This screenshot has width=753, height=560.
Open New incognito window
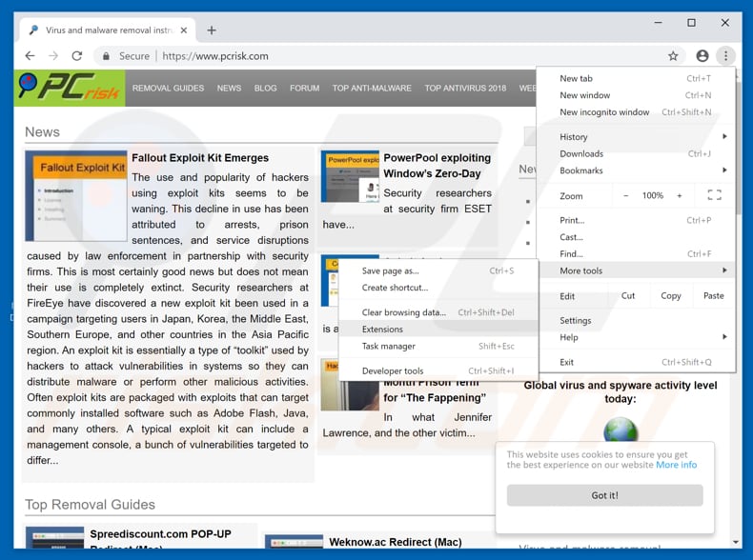point(636,111)
